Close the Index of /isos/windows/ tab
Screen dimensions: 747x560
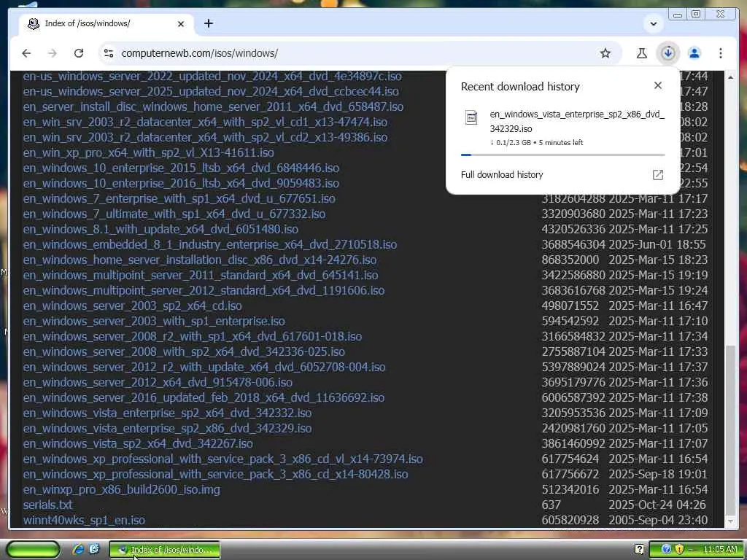tap(181, 24)
